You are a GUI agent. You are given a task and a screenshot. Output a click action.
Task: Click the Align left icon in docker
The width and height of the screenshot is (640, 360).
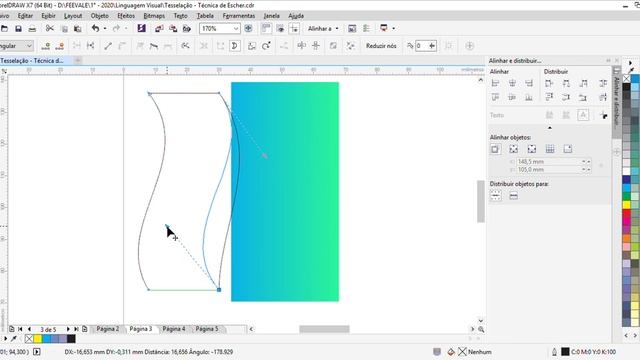coord(496,83)
